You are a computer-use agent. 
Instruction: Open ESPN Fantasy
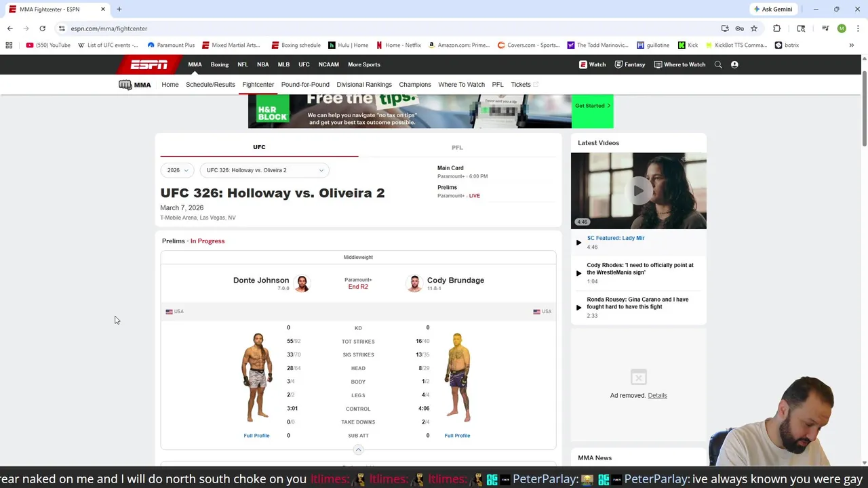630,64
